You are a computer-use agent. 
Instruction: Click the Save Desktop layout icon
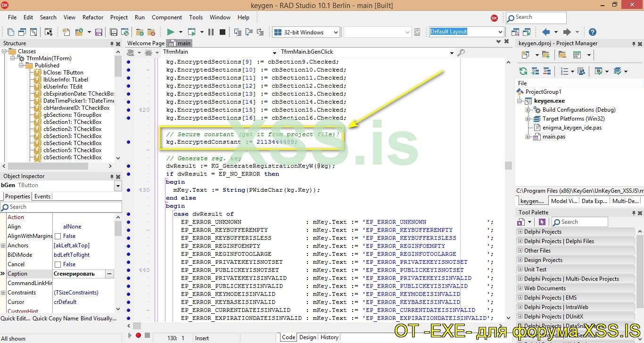tap(515, 32)
